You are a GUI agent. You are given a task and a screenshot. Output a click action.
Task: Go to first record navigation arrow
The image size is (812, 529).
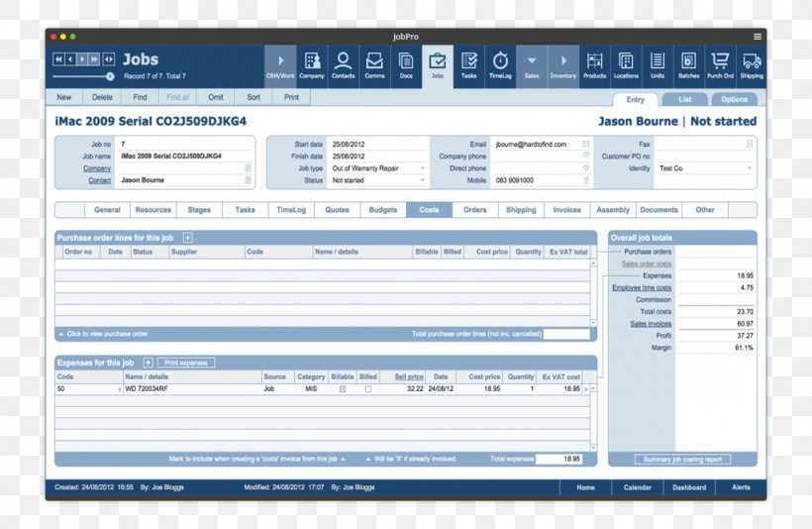(58, 59)
